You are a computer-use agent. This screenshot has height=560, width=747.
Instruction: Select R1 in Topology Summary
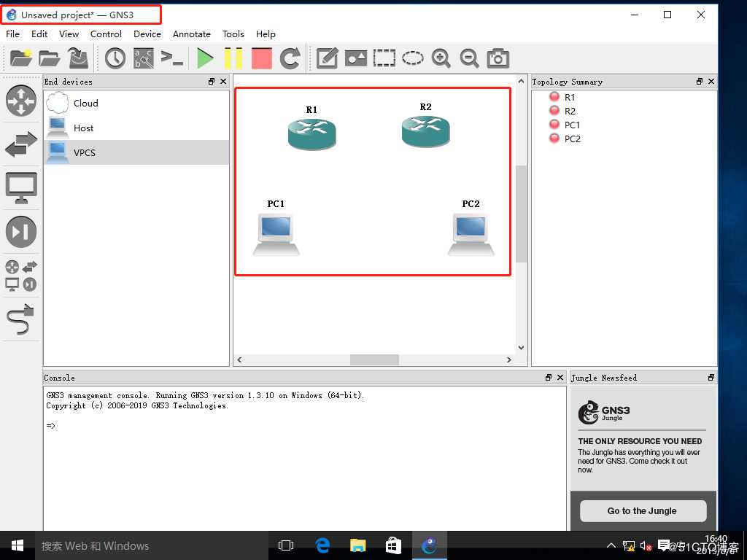tap(569, 97)
